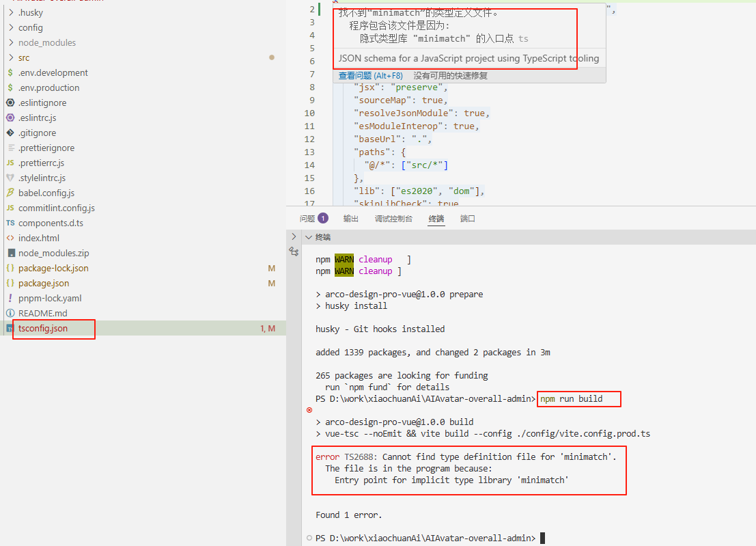
Task: Click the JSON schema description in hover popup
Action: click(468, 58)
